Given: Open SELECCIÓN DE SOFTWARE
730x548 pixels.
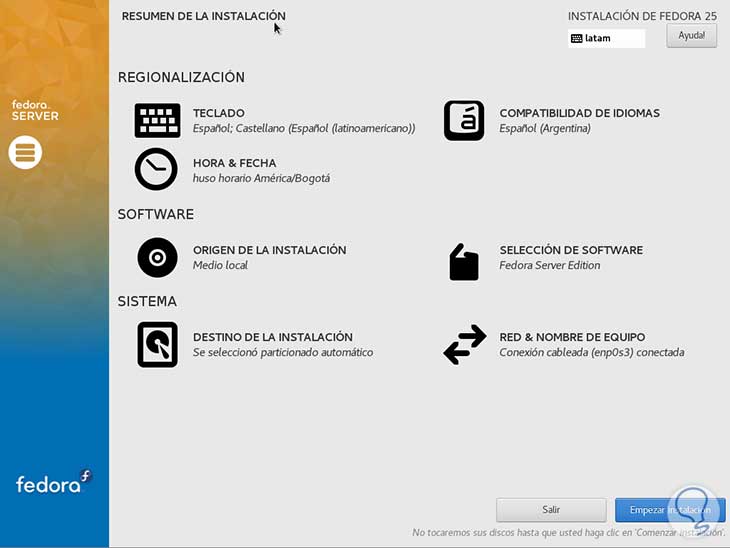Looking at the screenshot, I should coord(571,250).
